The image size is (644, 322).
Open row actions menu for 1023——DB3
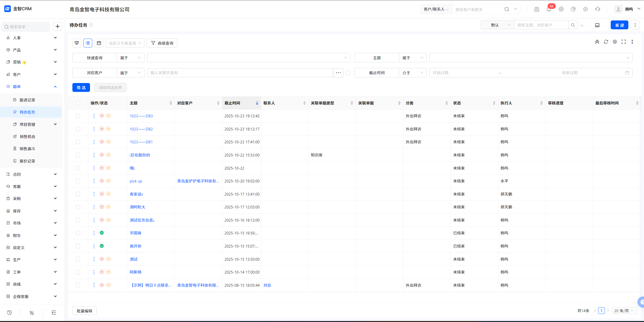tap(94, 116)
